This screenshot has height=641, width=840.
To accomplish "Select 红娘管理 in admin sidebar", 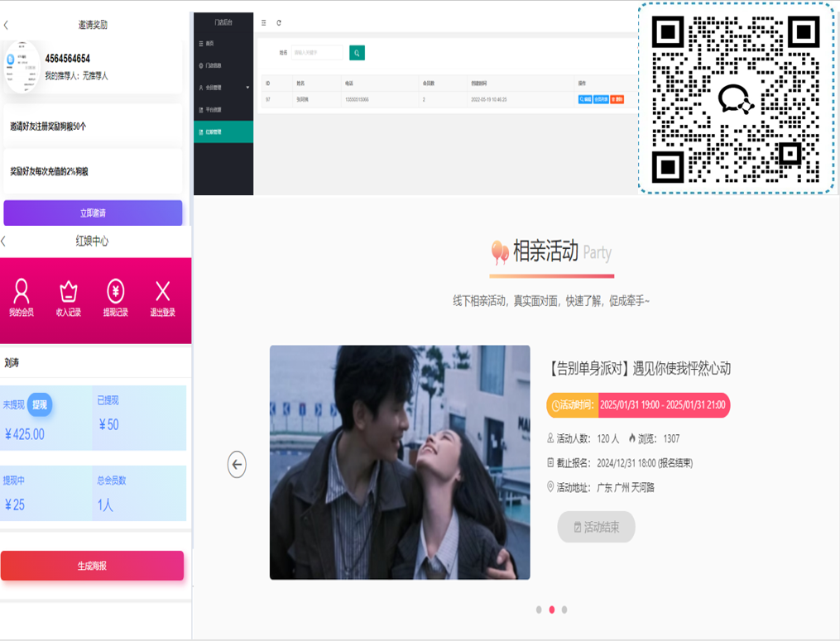I will click(214, 132).
